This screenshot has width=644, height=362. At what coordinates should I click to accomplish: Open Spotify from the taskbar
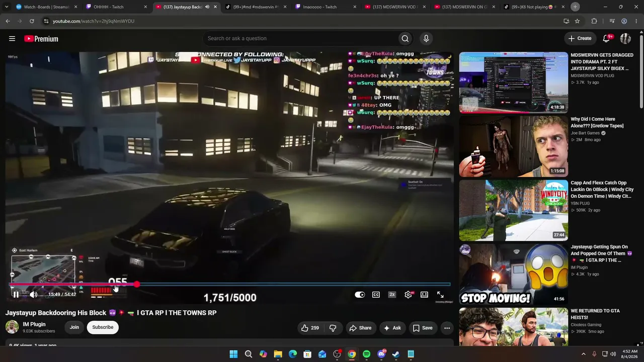(366, 354)
